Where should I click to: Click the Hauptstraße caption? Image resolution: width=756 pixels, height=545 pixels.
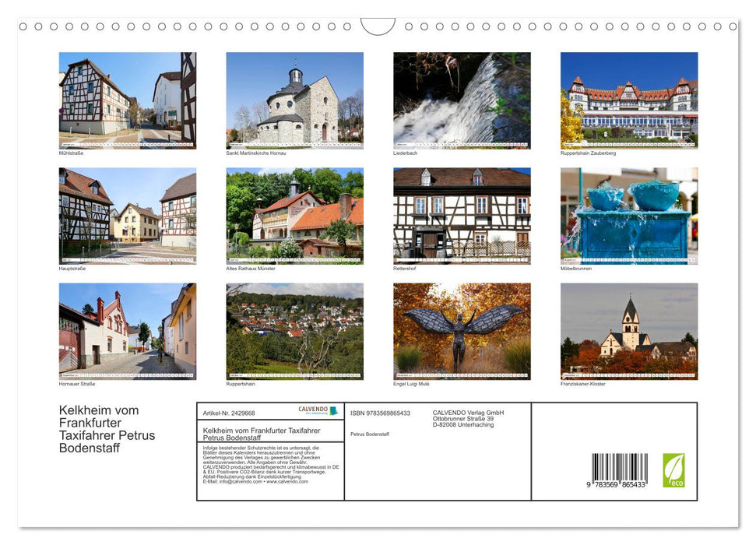(x=72, y=269)
